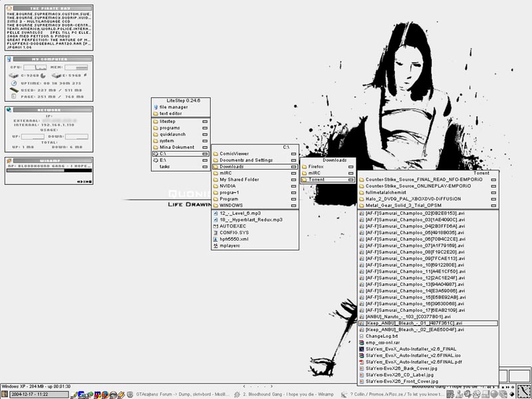Click the Pirate Bay widget header icon

(9, 8)
